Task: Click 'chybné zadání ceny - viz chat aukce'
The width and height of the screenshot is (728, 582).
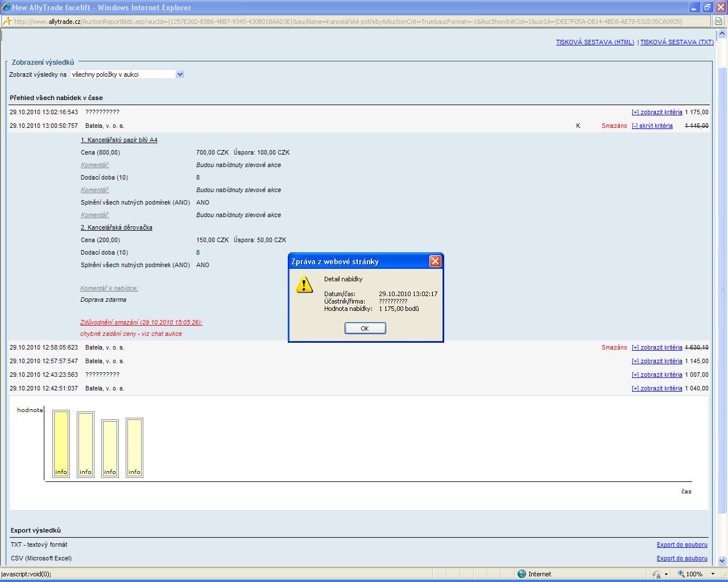Action: point(131,334)
